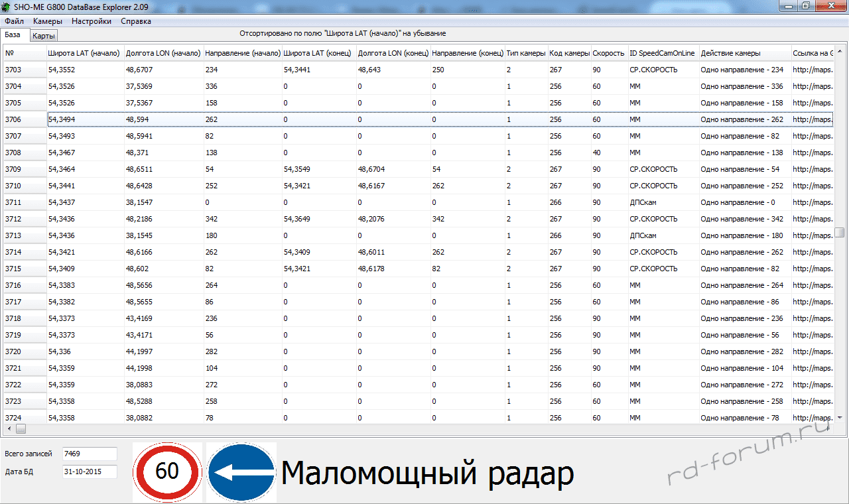Click end latitude 54,3549 in row 3709
Viewport: 849px width, 504px height.
[319, 169]
